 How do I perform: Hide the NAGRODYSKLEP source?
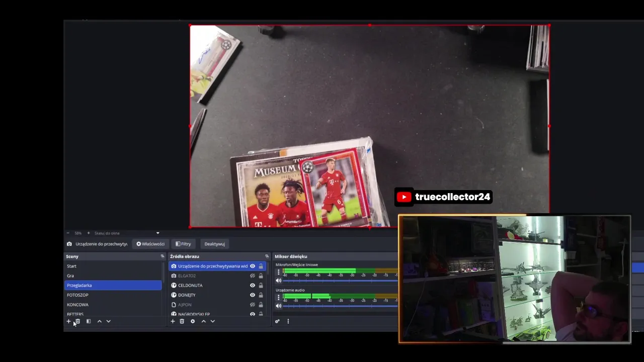pos(253,314)
